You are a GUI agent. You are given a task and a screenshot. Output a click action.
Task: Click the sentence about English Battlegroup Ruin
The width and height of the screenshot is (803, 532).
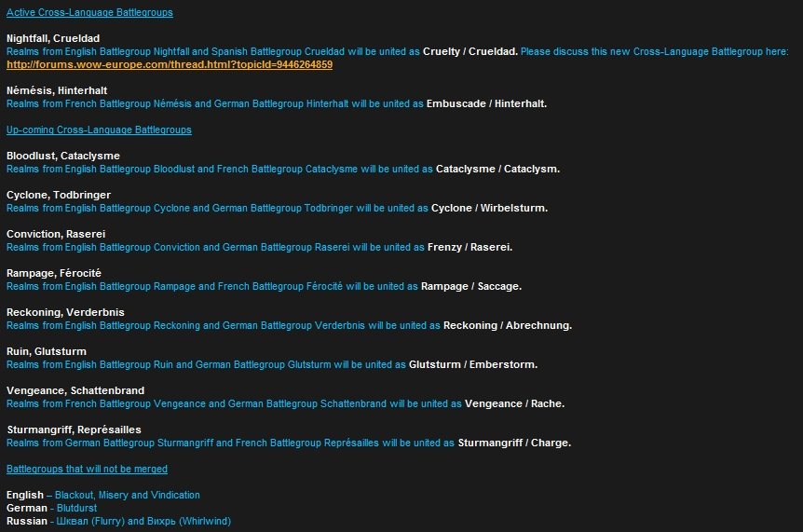pos(207,364)
